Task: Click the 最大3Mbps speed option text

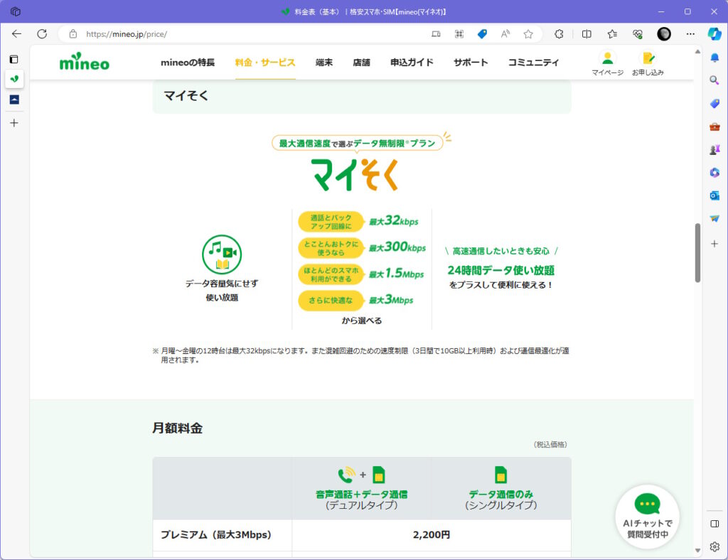Action: (x=391, y=300)
